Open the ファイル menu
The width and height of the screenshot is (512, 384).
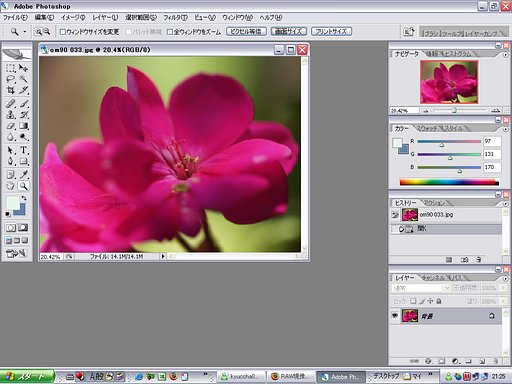15,17
